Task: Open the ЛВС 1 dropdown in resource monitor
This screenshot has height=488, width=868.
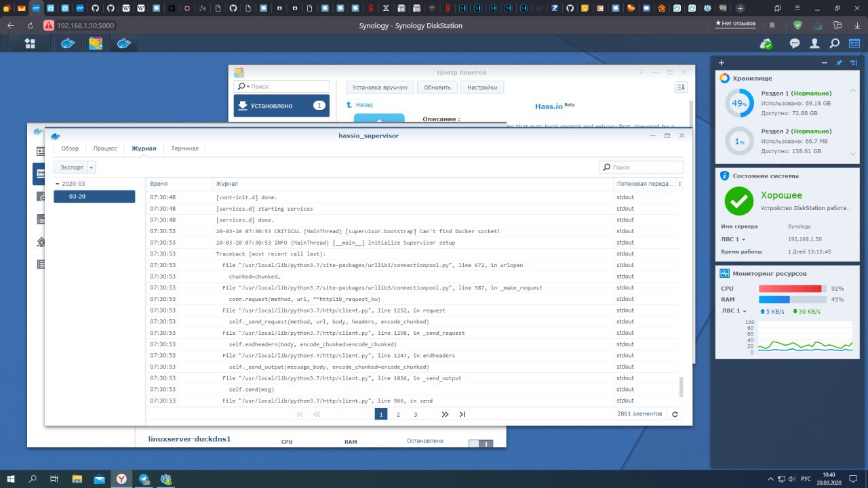Action: click(733, 311)
